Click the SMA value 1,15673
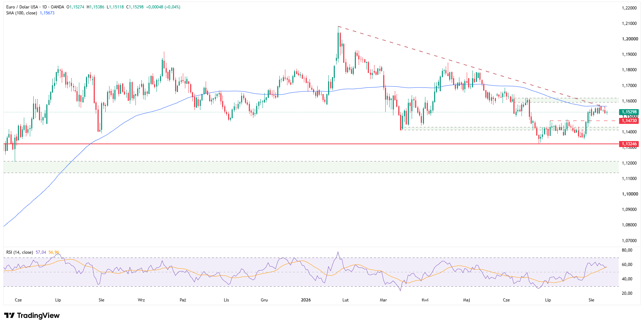 [47, 13]
